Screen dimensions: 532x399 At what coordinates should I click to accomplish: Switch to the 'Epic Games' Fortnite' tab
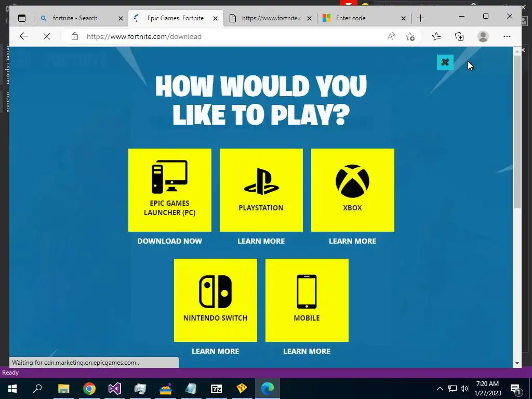coord(176,18)
